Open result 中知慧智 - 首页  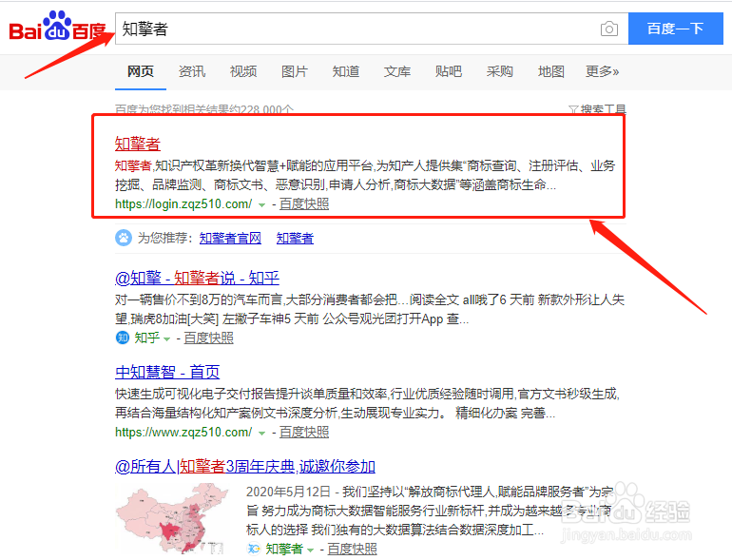click(167, 373)
